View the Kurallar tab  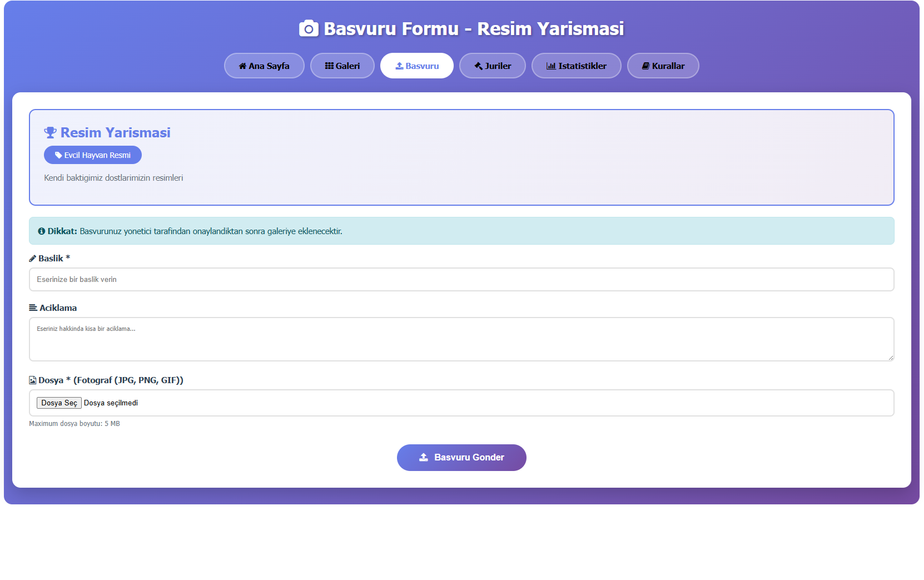663,66
